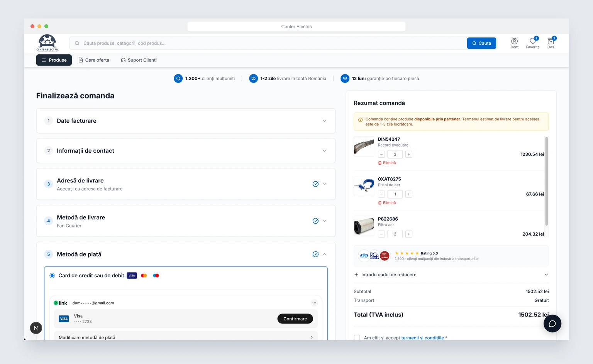The image size is (593, 364).
Task: Expand Introdu codul de reducere
Action: 451,275
